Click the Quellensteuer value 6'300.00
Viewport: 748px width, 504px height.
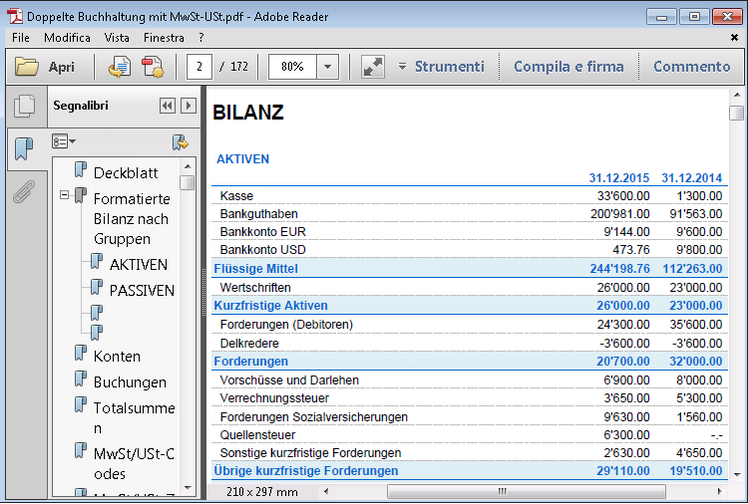(626, 435)
